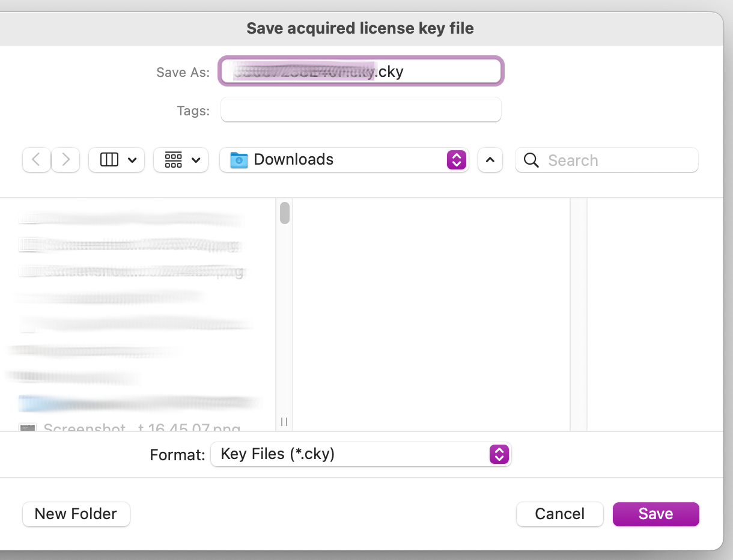733x560 pixels.
Task: Click the Cancel button
Action: point(559,514)
